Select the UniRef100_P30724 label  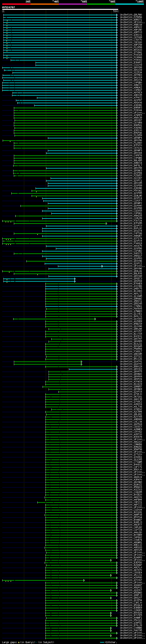(131, 221)
